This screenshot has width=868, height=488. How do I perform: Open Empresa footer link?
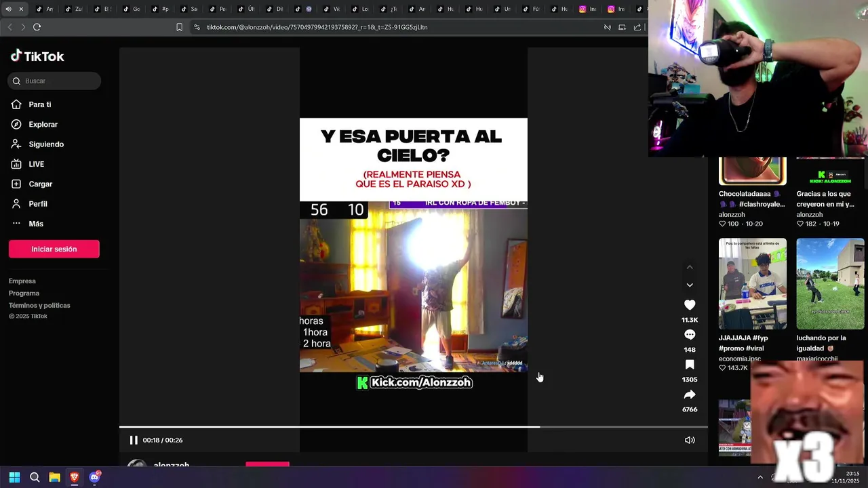click(22, 281)
